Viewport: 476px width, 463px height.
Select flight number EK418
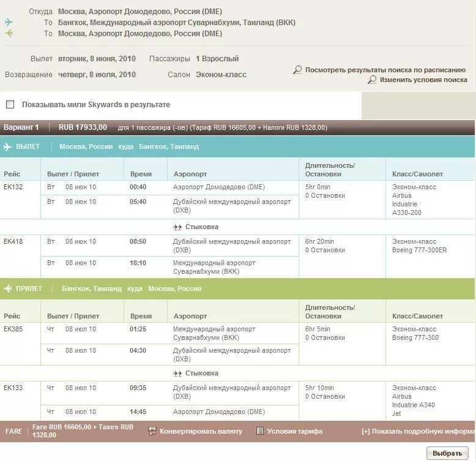coord(13,241)
